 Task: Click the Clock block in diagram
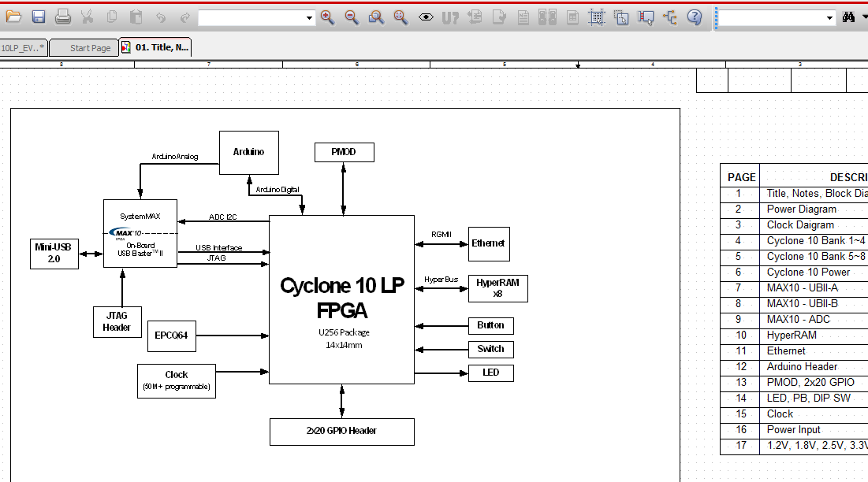pos(176,381)
